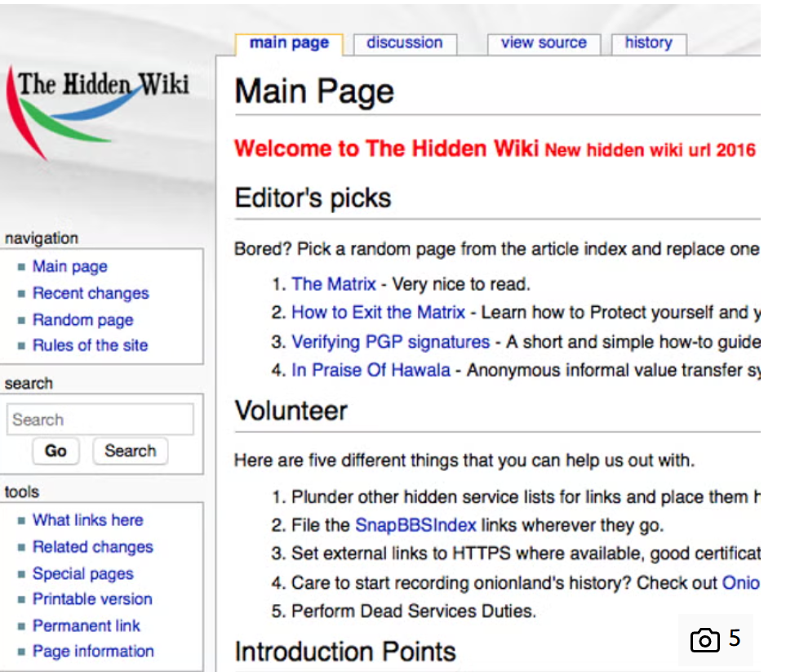
Task: Open The Matrix article link
Action: [x=334, y=284]
